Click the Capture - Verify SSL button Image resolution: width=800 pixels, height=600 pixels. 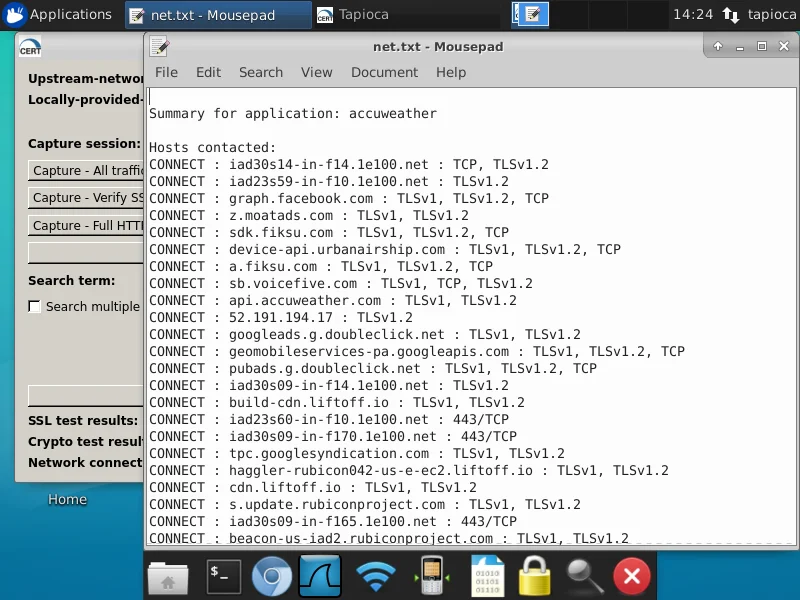(80, 198)
